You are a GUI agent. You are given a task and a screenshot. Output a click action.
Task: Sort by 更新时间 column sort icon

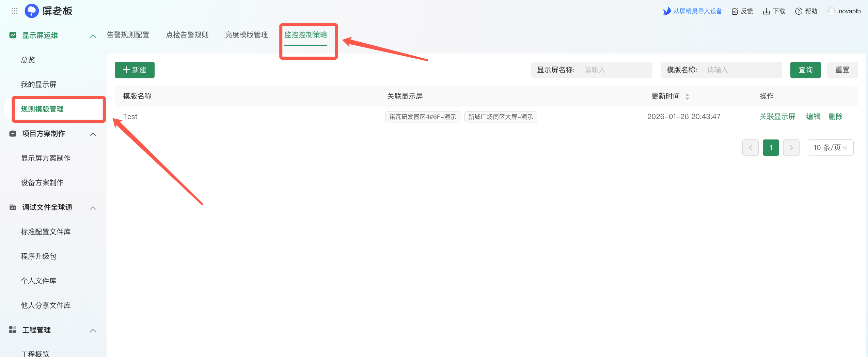click(x=687, y=97)
